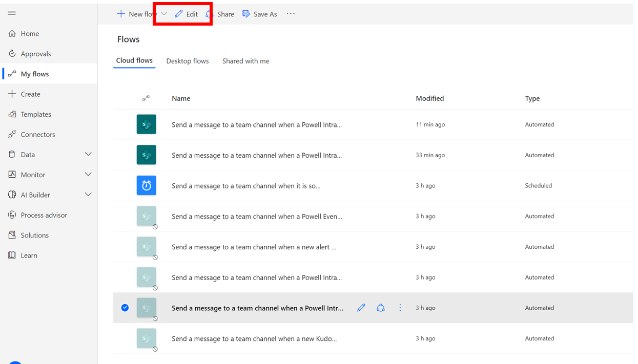The width and height of the screenshot is (638, 364).
Task: Click the '33 min ago' modified cell
Action: coord(430,155)
